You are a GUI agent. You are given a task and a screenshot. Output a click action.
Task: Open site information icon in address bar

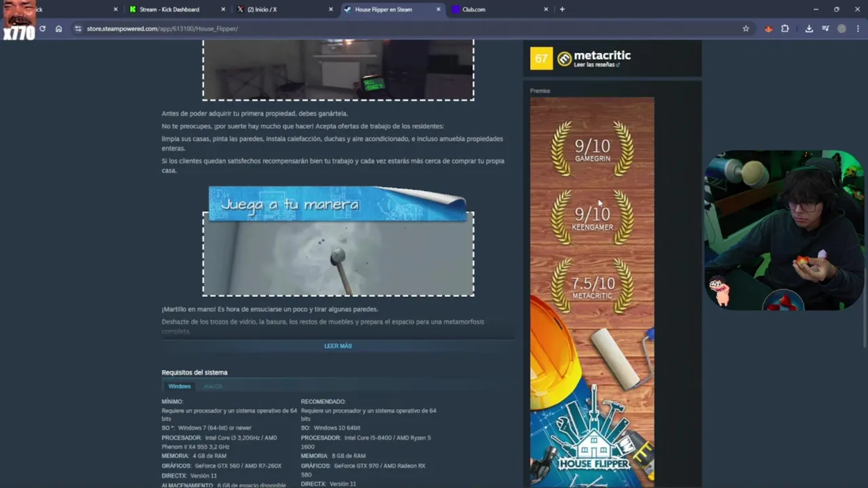pos(78,28)
